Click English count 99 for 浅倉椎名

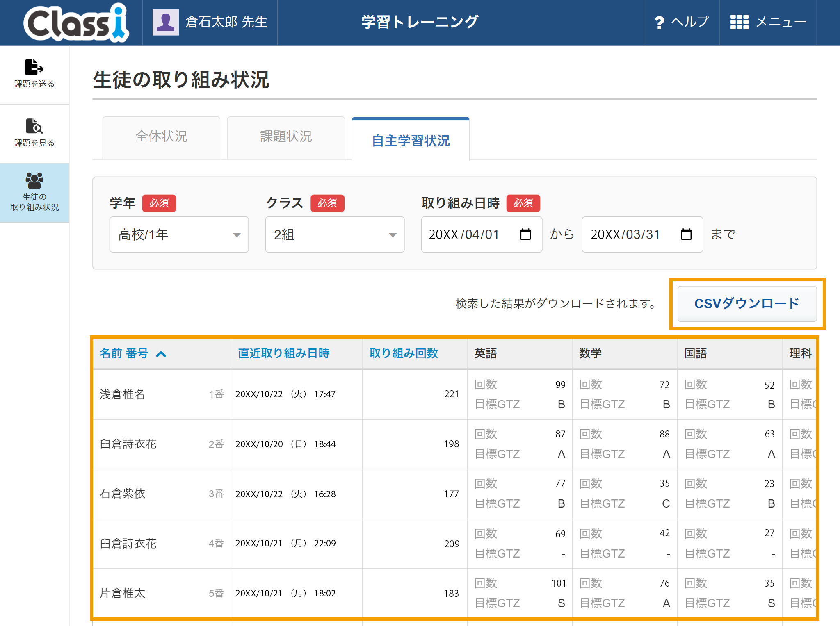[x=560, y=385]
